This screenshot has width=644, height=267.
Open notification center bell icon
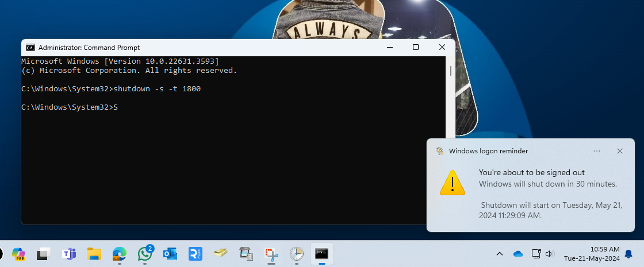pos(628,254)
